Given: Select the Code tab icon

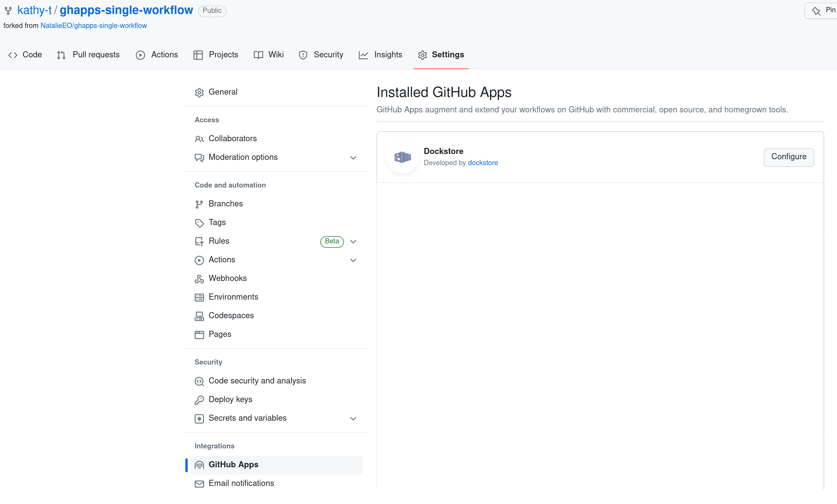Looking at the screenshot, I should [x=13, y=55].
